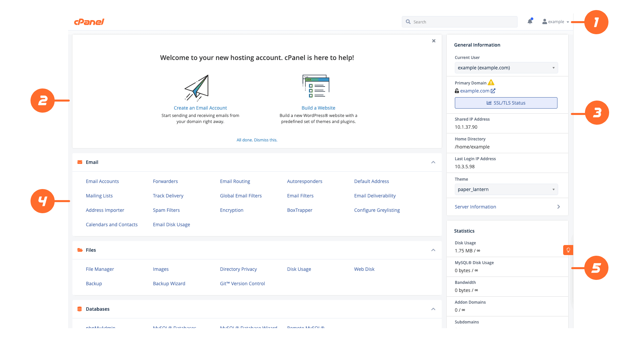The image size is (644, 362).
Task: Click the notifications bell icon
Action: [530, 22]
